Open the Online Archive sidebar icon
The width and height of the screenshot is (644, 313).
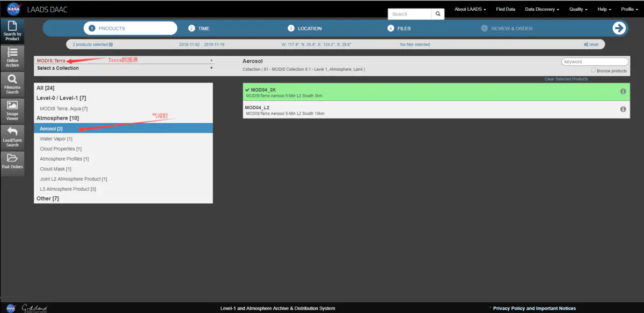pos(12,57)
